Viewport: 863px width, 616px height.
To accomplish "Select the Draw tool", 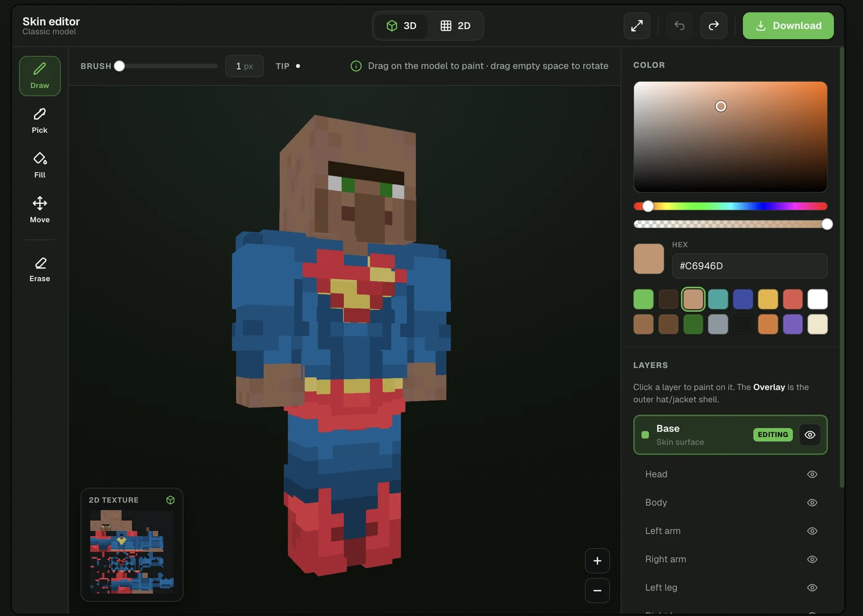I will [x=39, y=76].
